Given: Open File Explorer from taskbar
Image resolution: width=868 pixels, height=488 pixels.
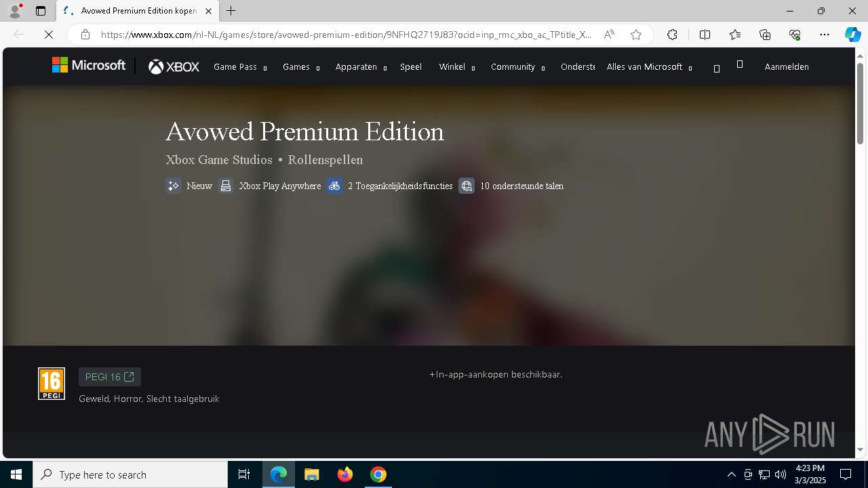Looking at the screenshot, I should click(x=312, y=474).
